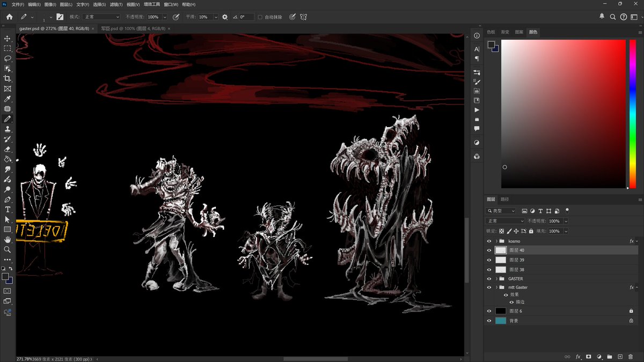The image size is (644, 362).
Task: Select the Rectangular Marquee tool
Action: [8, 48]
